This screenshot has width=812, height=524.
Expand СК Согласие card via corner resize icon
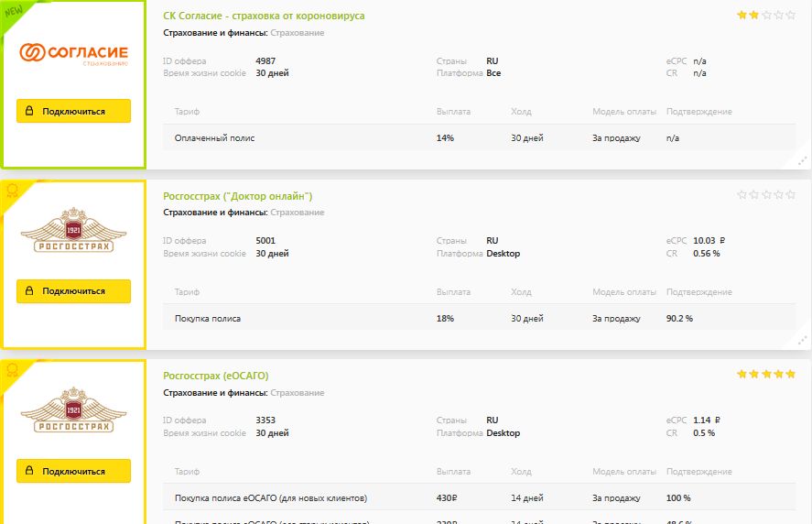pos(803,160)
